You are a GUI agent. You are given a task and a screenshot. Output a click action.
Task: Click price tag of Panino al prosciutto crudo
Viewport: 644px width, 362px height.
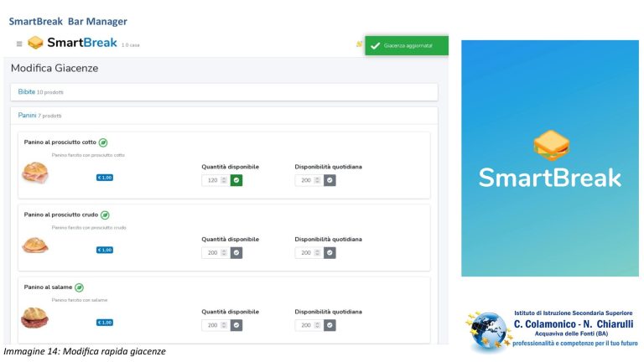(x=105, y=250)
